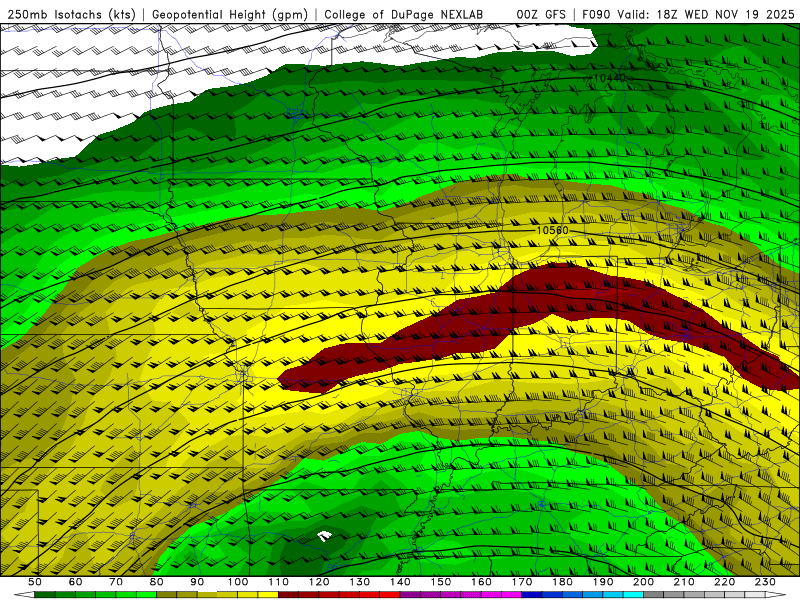The width and height of the screenshot is (800, 600).
Task: Pick the bright red swatch just left of 140
Action: (x=390, y=595)
